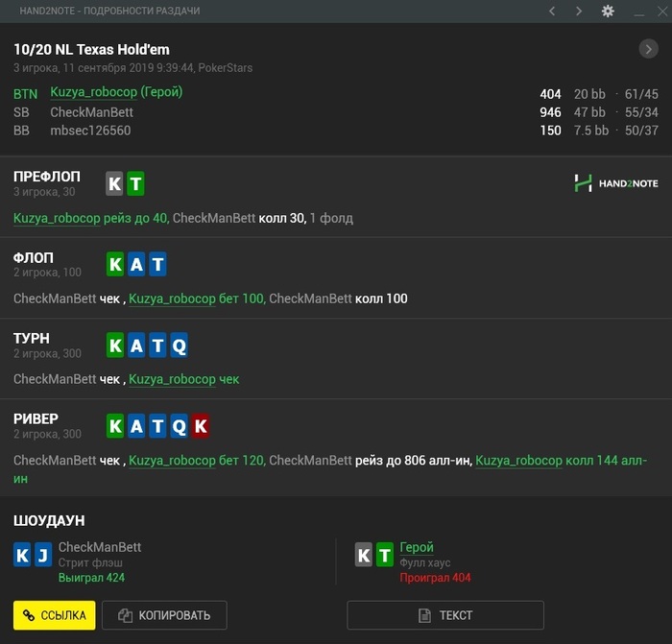The image size is (672, 644).
Task: Click green T hole card in preflop row
Action: pyautogui.click(x=136, y=183)
